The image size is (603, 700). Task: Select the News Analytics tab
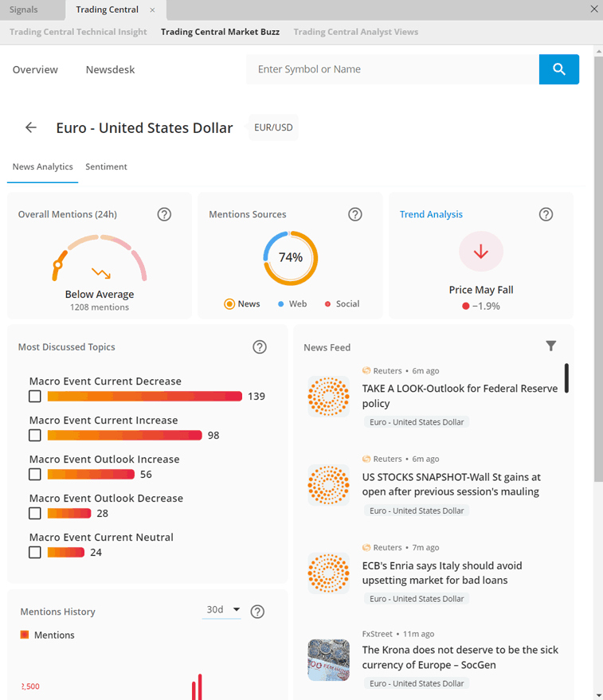(x=42, y=166)
